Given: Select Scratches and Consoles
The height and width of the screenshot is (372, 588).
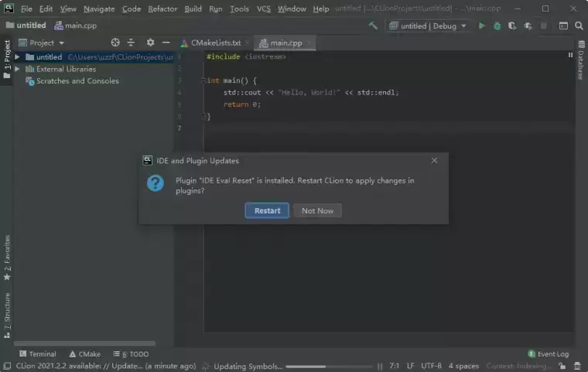Looking at the screenshot, I should click(x=72, y=81).
